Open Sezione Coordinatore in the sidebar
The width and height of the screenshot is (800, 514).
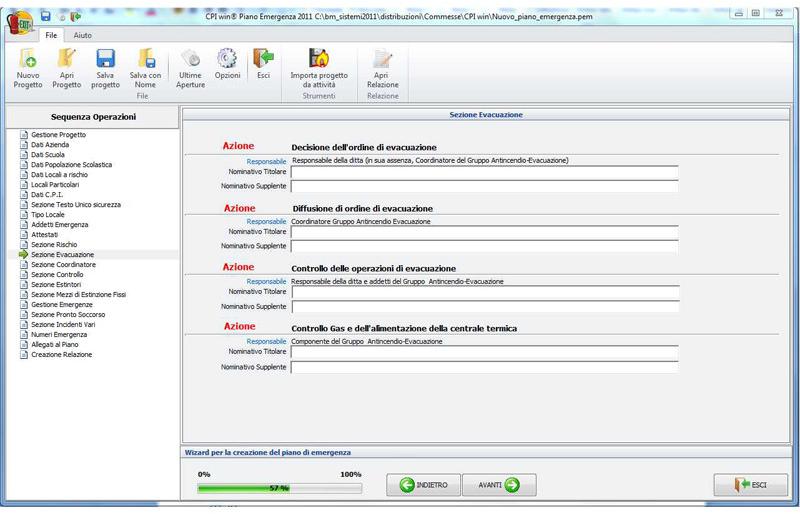pos(63,264)
